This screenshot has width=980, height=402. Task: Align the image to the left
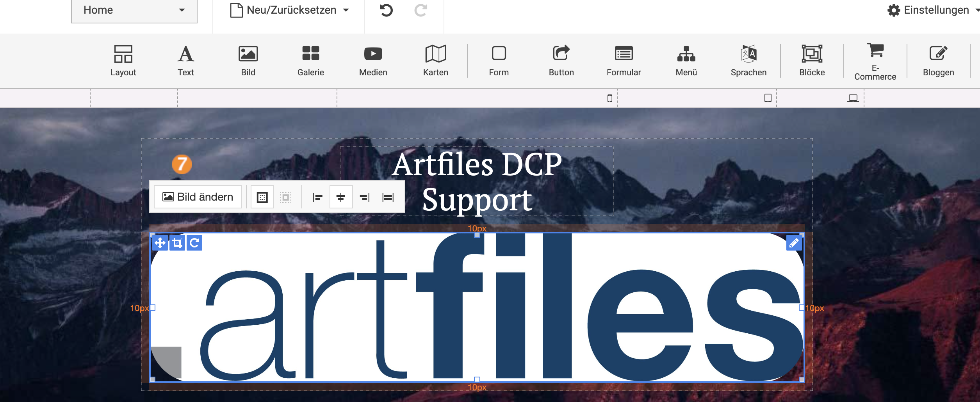pyautogui.click(x=317, y=197)
